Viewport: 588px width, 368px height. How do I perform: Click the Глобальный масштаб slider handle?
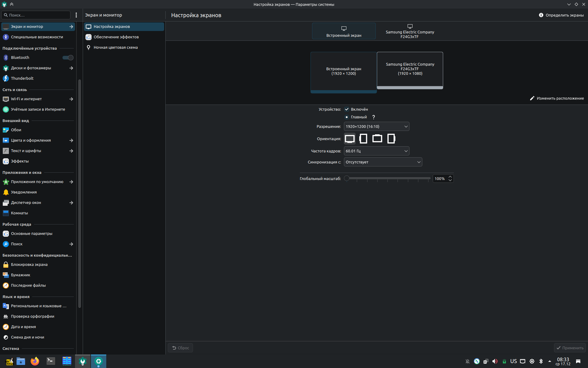click(x=347, y=178)
